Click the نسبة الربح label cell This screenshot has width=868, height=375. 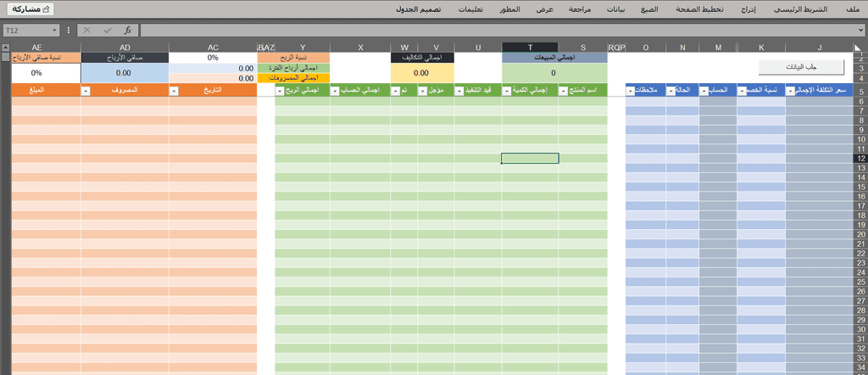click(x=293, y=58)
